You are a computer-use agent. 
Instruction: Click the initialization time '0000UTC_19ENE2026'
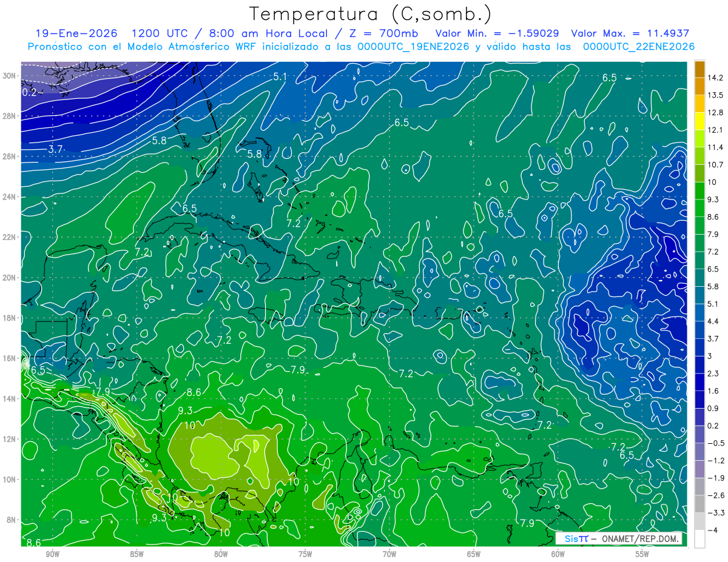413,47
